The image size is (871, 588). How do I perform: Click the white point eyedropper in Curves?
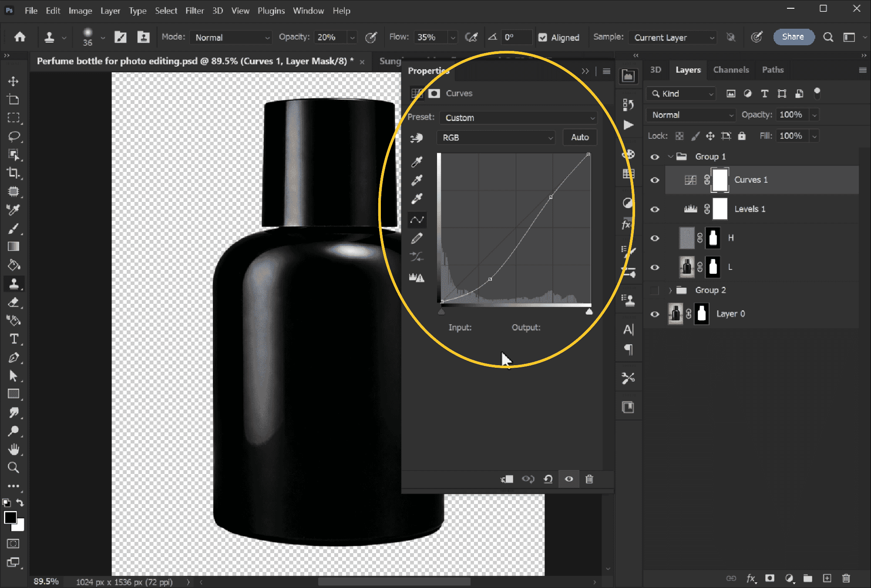point(417,199)
